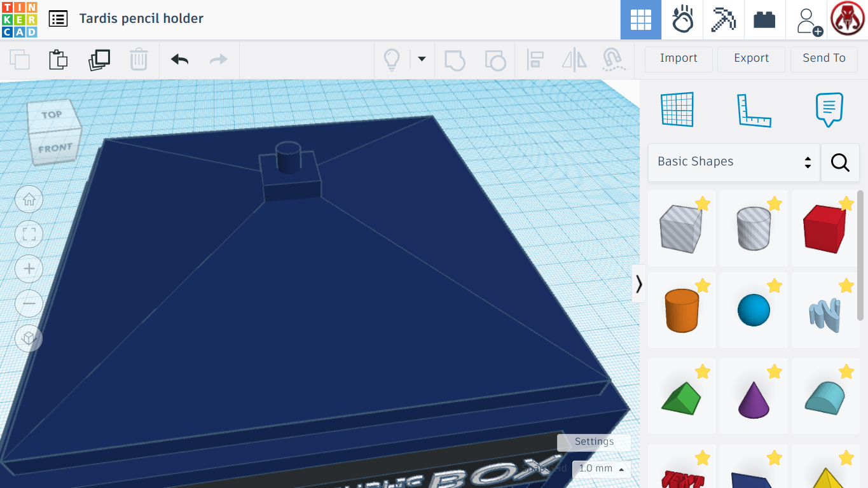Click the Cruise magnet icon
This screenshot has width=868, height=488.
pos(613,60)
